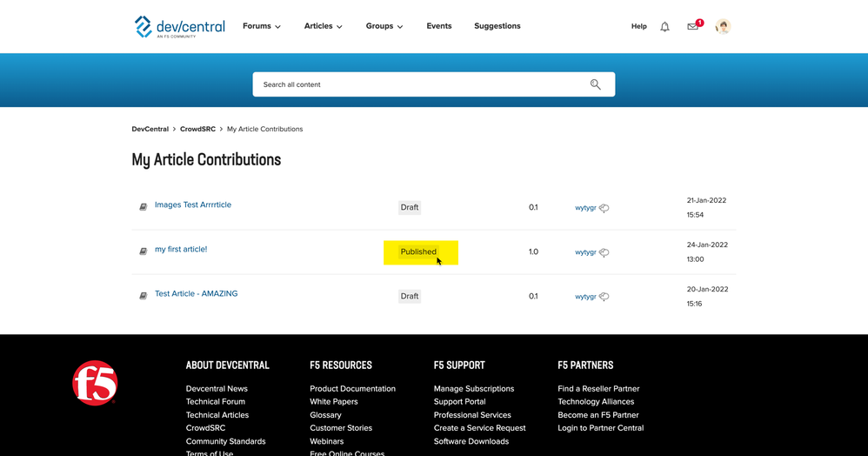Open wytygr profile in the Images Test row
This screenshot has height=456, width=868.
click(585, 208)
